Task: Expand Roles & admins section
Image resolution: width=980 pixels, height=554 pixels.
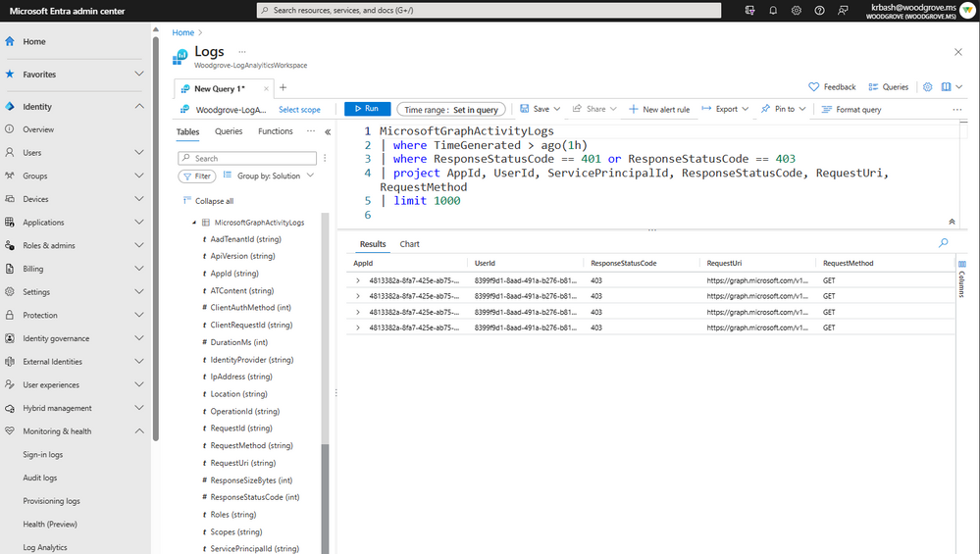Action: coord(138,245)
